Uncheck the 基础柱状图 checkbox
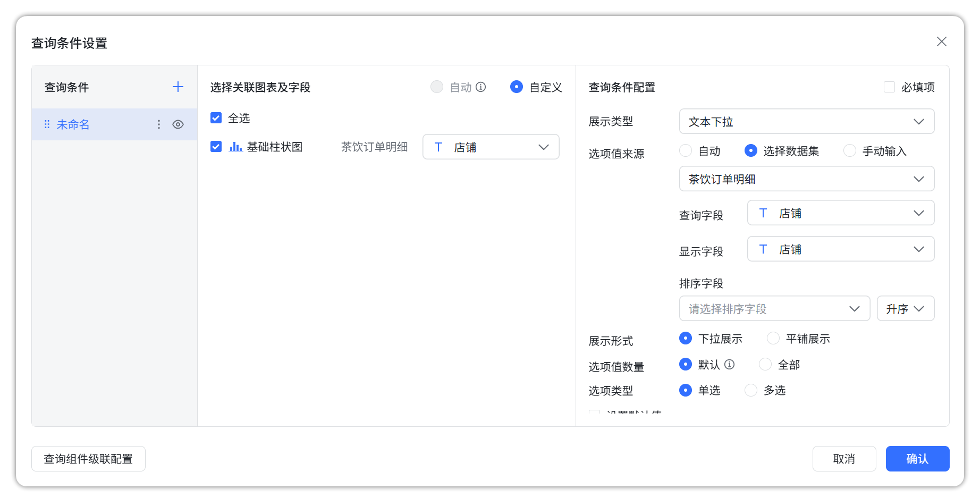 click(x=216, y=146)
